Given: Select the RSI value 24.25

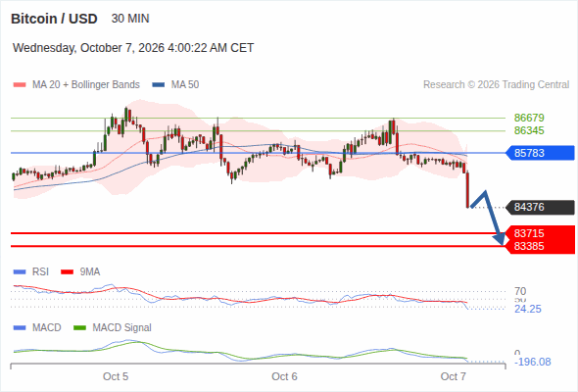Looking at the screenshot, I should (528, 309).
